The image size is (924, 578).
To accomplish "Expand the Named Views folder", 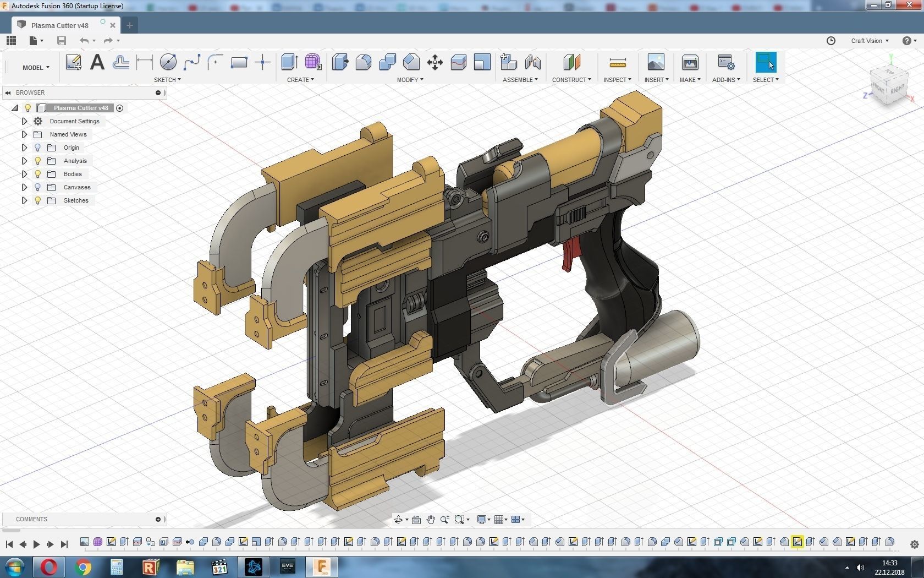I will 24,134.
